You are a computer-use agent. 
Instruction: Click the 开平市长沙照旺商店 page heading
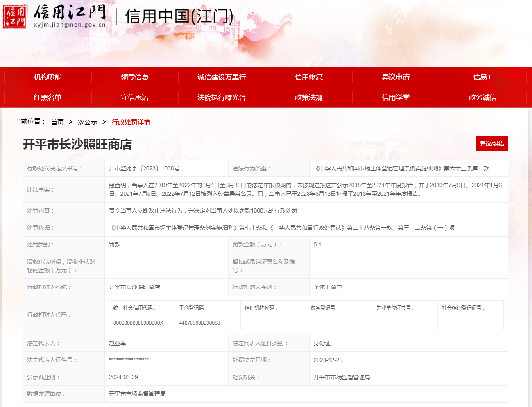pyautogui.click(x=77, y=145)
